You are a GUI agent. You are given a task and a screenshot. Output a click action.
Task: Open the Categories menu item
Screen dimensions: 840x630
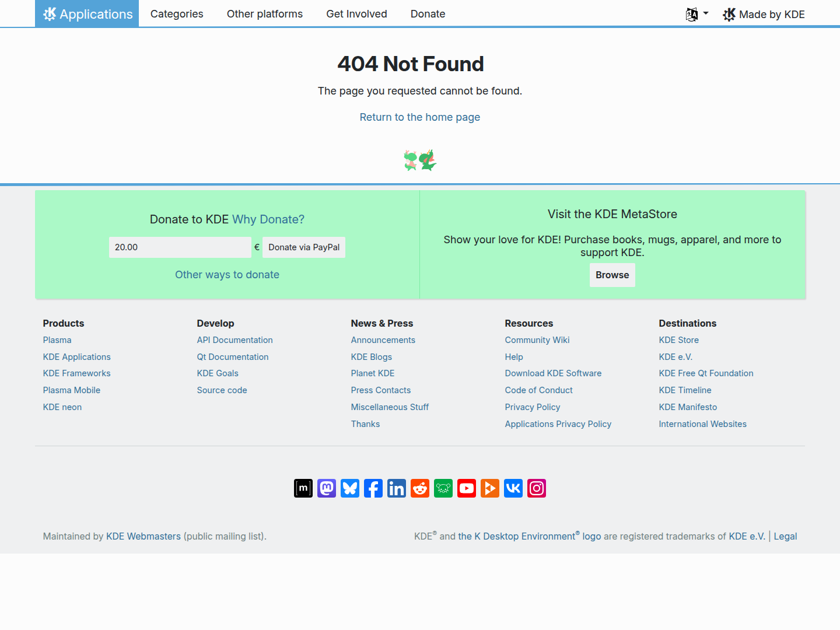(177, 14)
